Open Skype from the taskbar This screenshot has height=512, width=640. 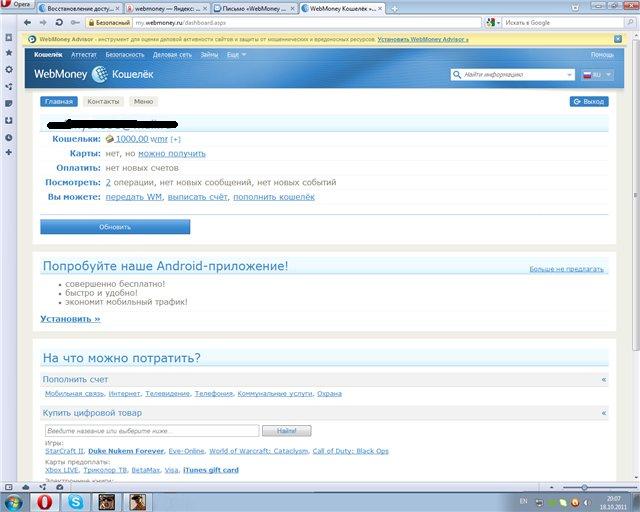pos(76,502)
